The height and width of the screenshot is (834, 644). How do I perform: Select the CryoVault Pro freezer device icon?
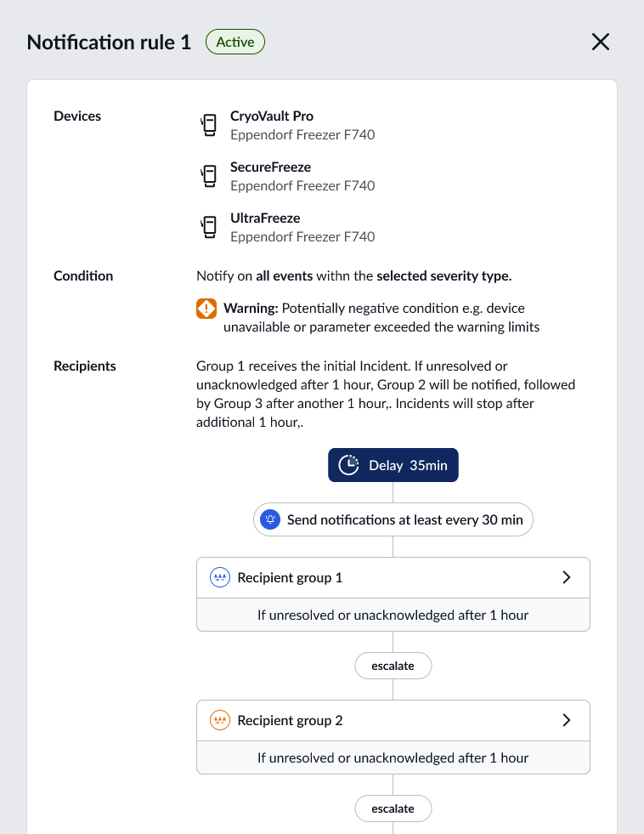point(209,125)
